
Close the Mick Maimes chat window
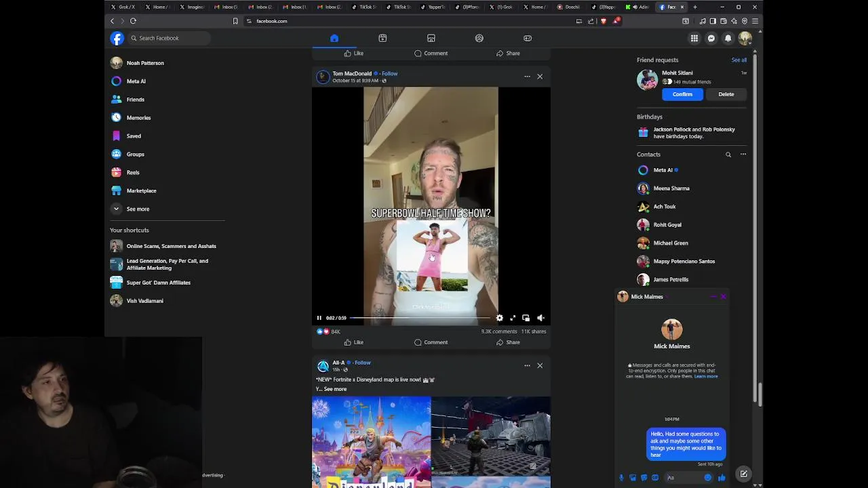723,296
